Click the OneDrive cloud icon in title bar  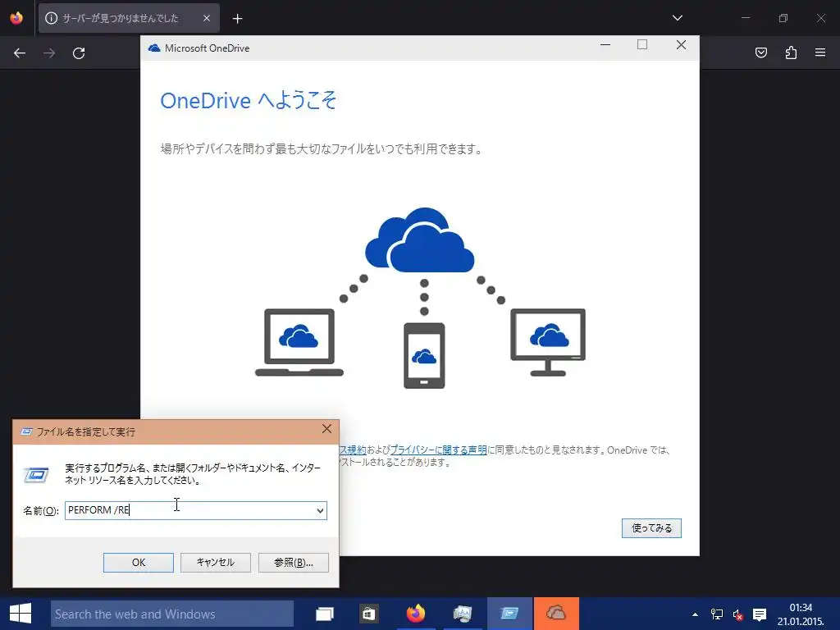[x=154, y=48]
